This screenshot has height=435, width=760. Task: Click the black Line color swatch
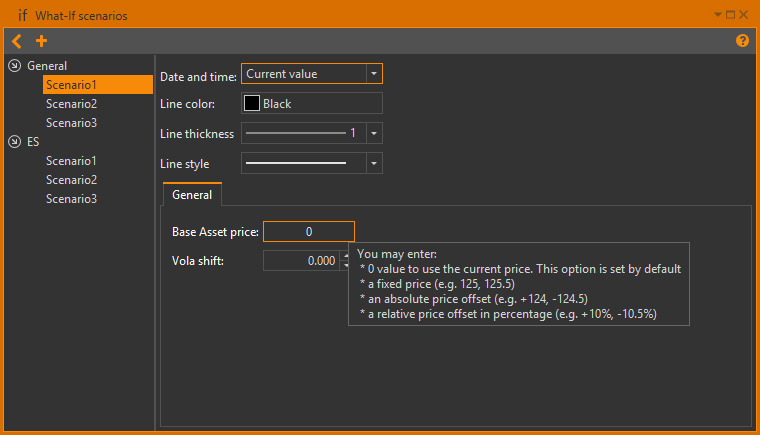[x=252, y=104]
